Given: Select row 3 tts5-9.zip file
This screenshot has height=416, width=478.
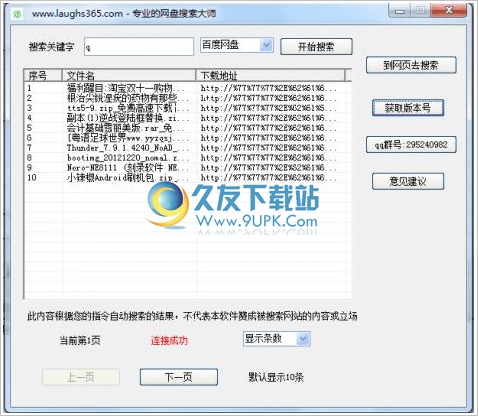Looking at the screenshot, I should 188,108.
